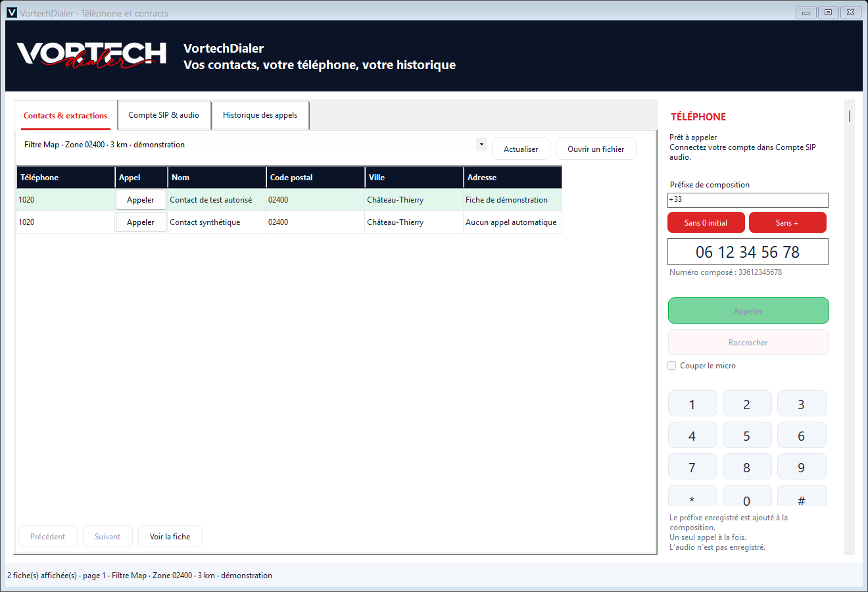Image resolution: width=868 pixels, height=592 pixels.
Task: Tap the keypad star key
Action: coord(692,497)
